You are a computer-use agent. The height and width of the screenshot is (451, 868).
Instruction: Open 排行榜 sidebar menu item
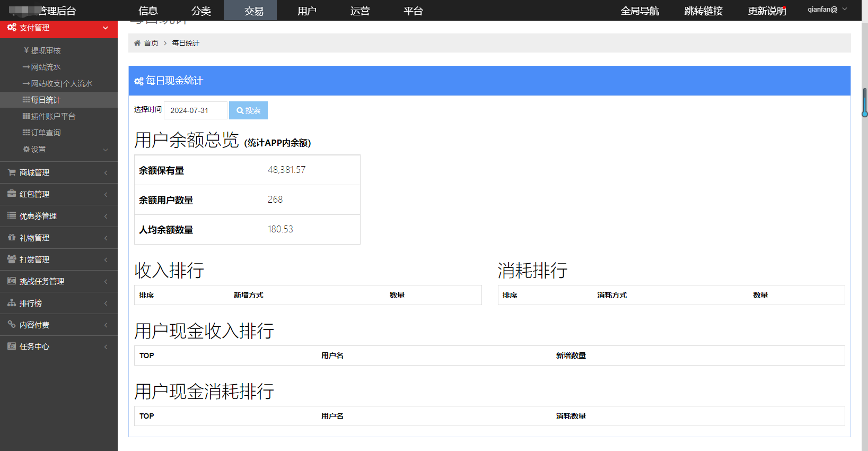click(58, 303)
